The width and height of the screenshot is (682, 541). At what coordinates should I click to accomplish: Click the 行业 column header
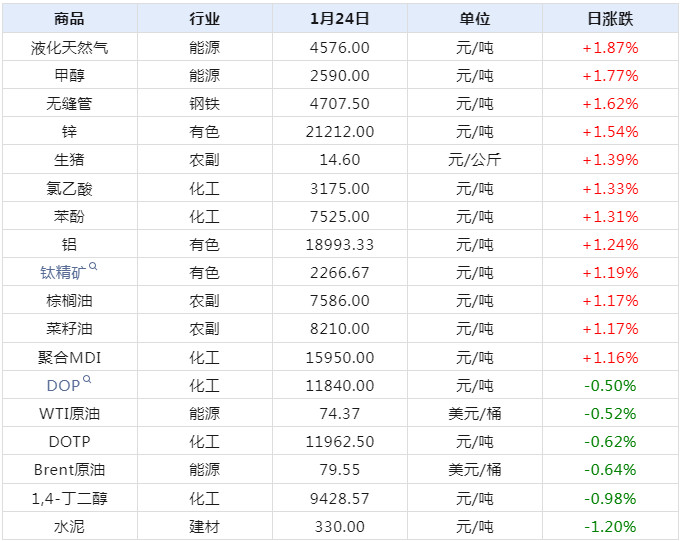205,18
